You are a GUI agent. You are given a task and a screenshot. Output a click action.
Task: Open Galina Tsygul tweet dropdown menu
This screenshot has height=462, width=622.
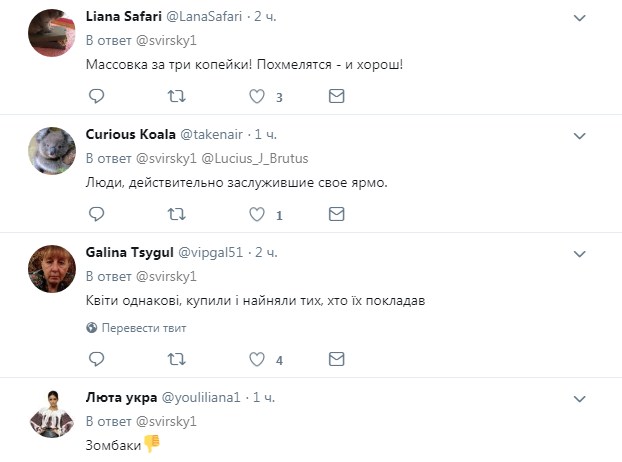coord(579,251)
